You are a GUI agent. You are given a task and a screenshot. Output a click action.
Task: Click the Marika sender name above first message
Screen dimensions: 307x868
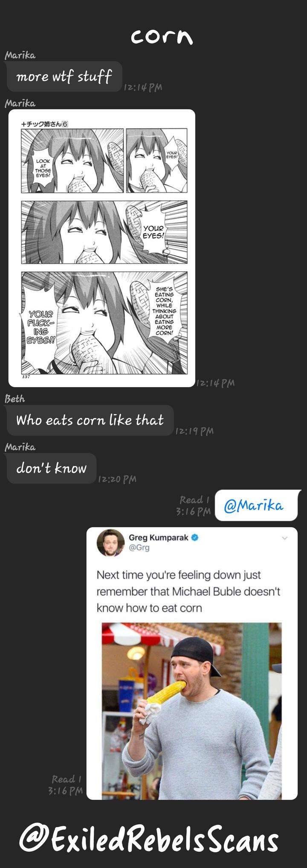click(x=20, y=55)
